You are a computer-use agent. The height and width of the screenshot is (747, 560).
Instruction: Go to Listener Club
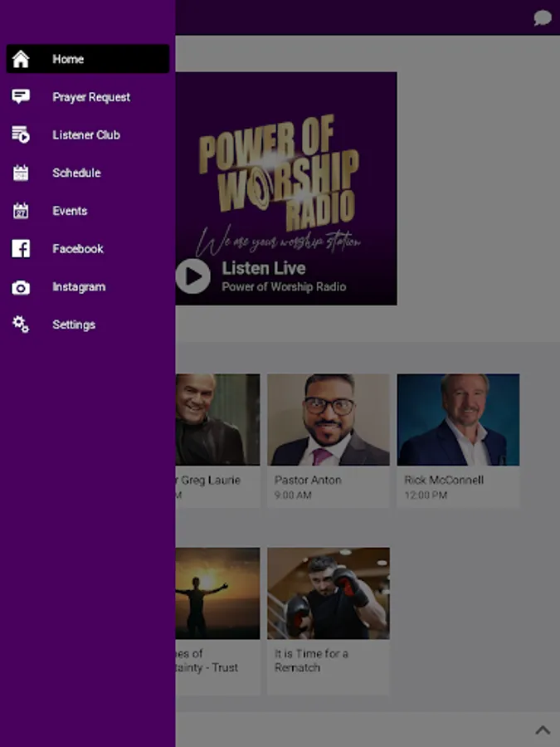pyautogui.click(x=88, y=134)
